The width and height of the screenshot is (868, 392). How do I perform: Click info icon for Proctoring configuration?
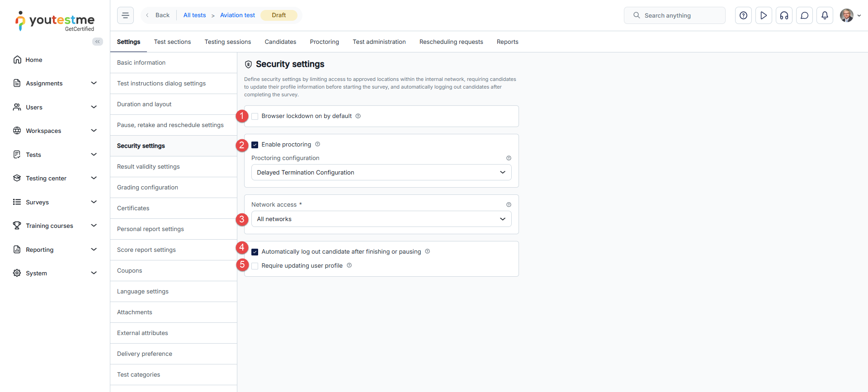pyautogui.click(x=509, y=158)
